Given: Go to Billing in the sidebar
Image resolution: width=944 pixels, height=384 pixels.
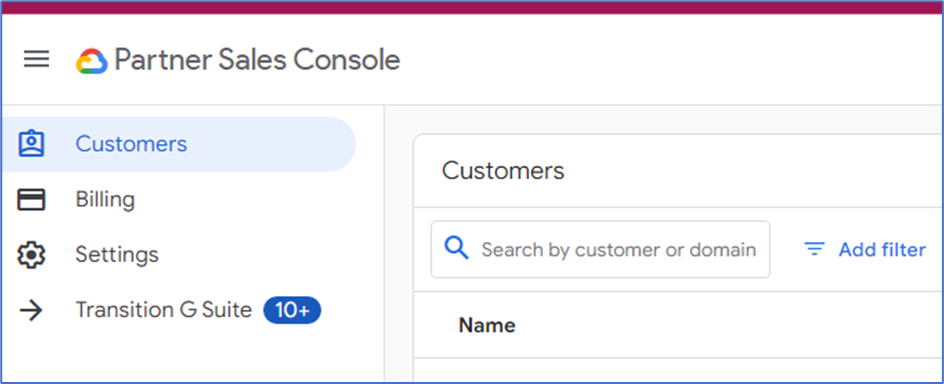Looking at the screenshot, I should pos(178,199).
